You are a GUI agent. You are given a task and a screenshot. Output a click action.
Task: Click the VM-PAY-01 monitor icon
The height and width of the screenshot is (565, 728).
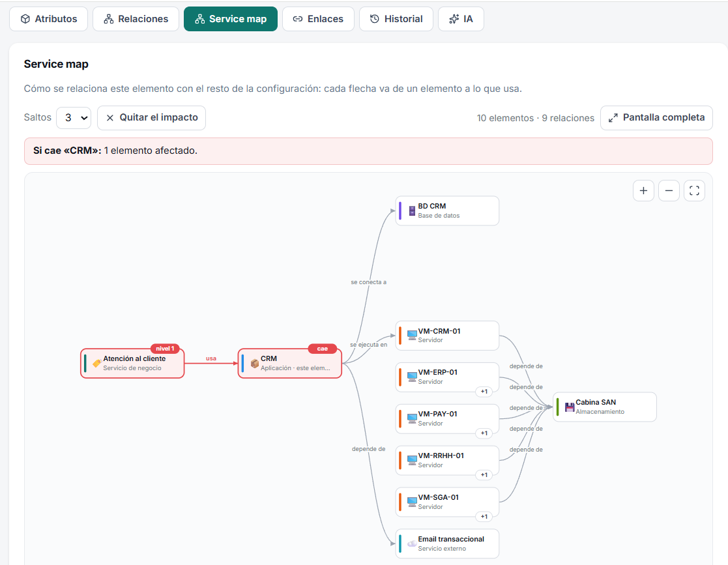pos(412,418)
